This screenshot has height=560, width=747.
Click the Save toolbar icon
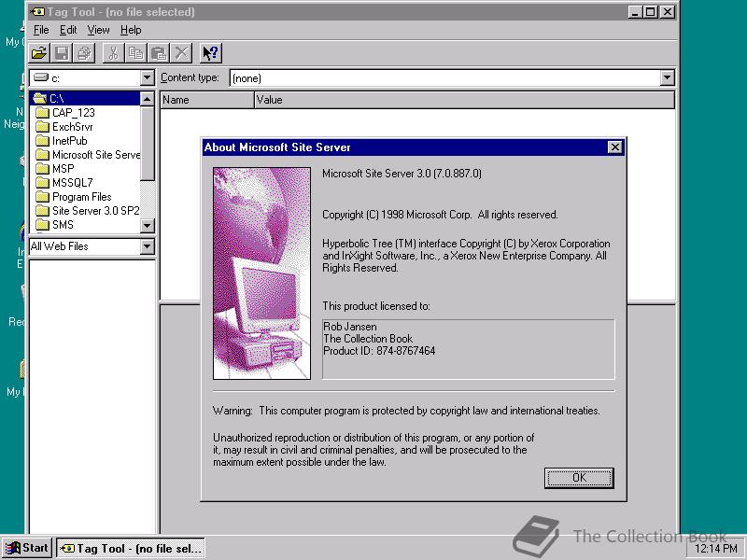(x=62, y=53)
